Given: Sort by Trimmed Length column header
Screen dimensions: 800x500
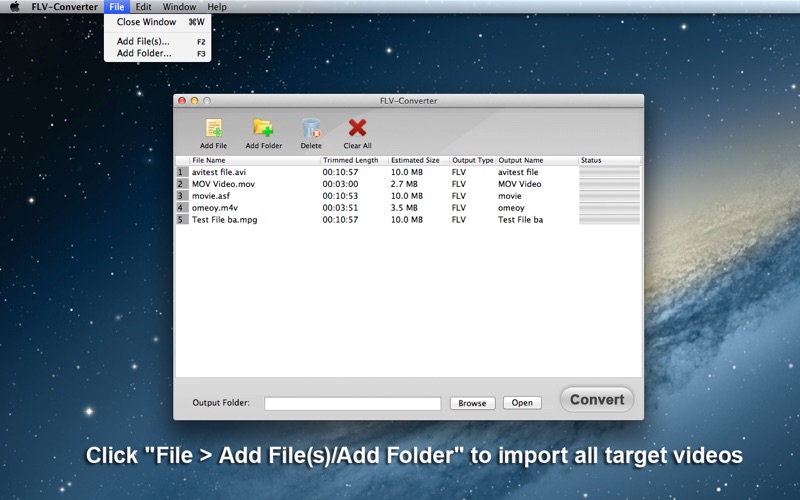Looking at the screenshot, I should click(354, 160).
